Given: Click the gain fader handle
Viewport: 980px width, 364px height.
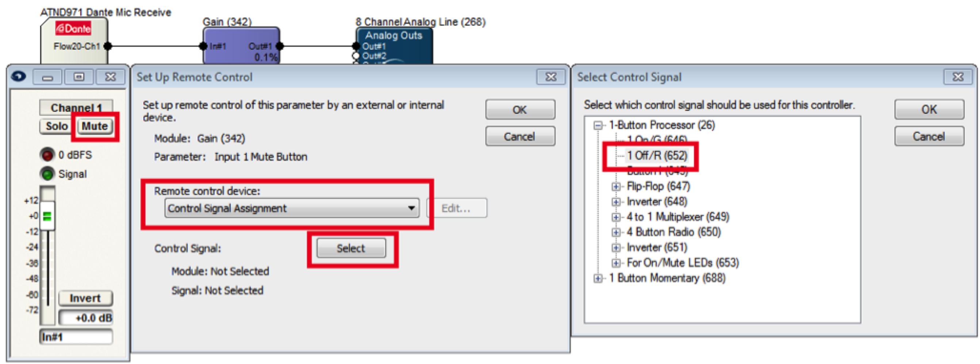Looking at the screenshot, I should click(x=47, y=216).
